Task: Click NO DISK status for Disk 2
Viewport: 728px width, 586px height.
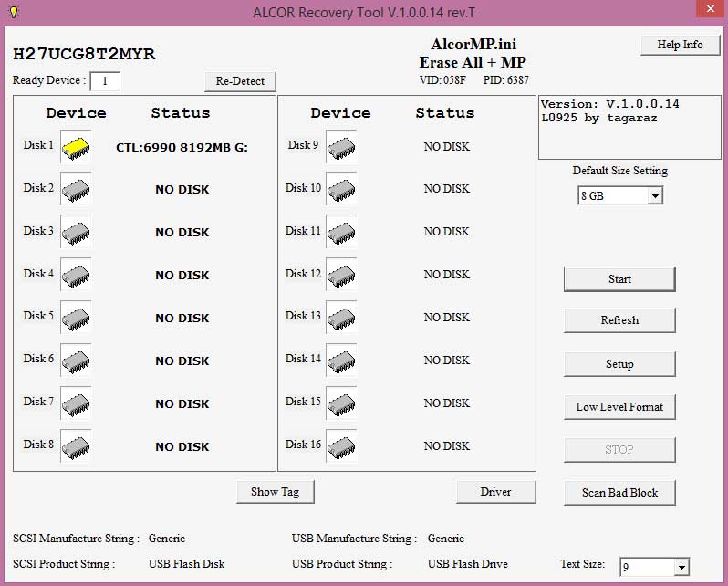Action: [182, 190]
